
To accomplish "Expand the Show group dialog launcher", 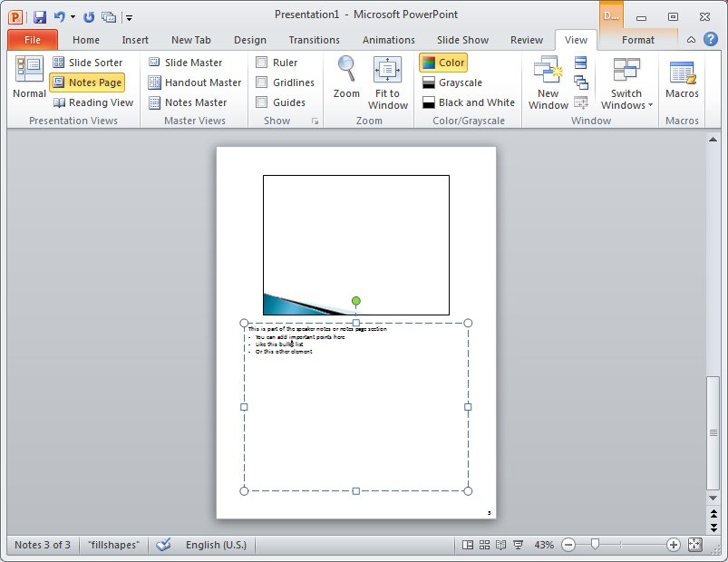I will [316, 120].
